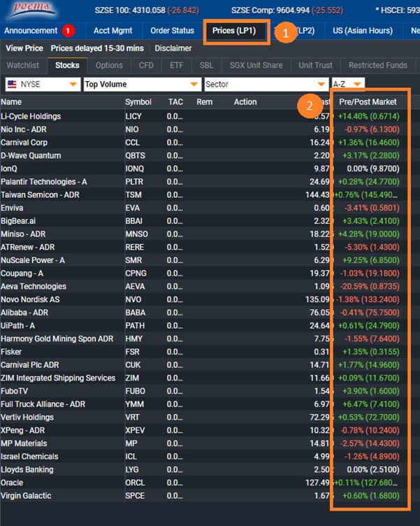This screenshot has width=420, height=526.
Task: Click the Rem column header
Action: pyautogui.click(x=205, y=102)
